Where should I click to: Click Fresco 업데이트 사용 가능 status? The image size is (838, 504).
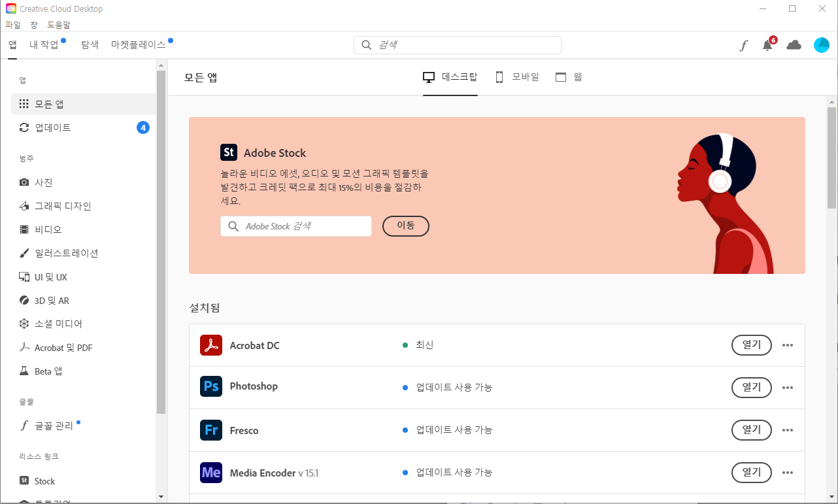(x=448, y=429)
